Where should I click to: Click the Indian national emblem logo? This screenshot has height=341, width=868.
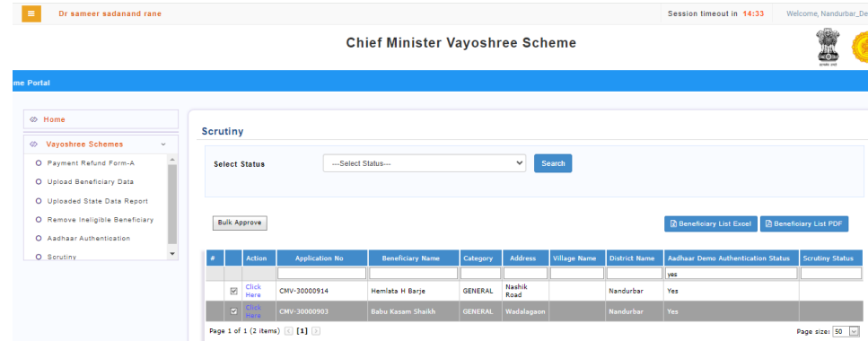pos(827,48)
